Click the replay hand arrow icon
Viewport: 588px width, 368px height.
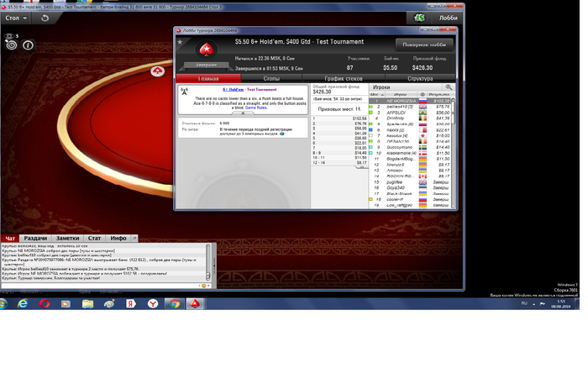45,18
